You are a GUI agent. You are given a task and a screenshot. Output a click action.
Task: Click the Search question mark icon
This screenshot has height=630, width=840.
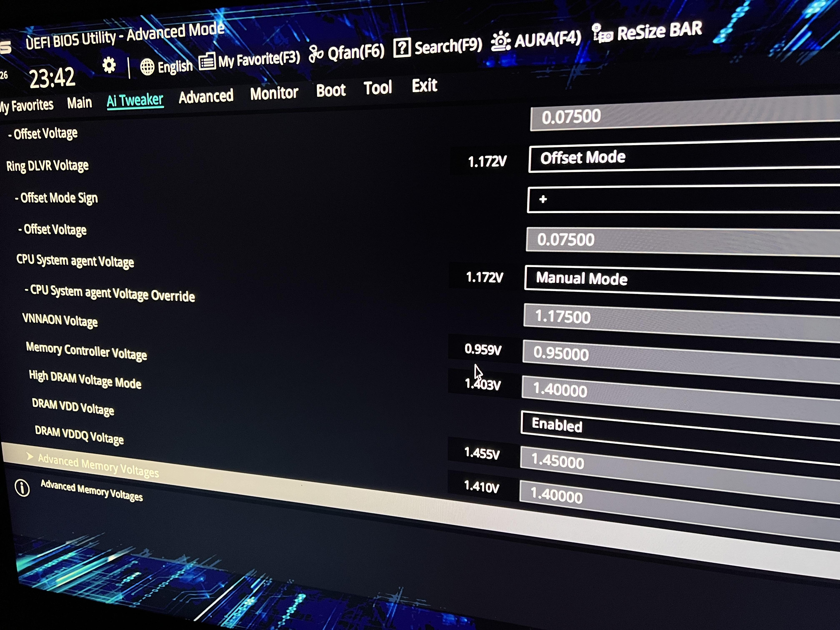402,48
